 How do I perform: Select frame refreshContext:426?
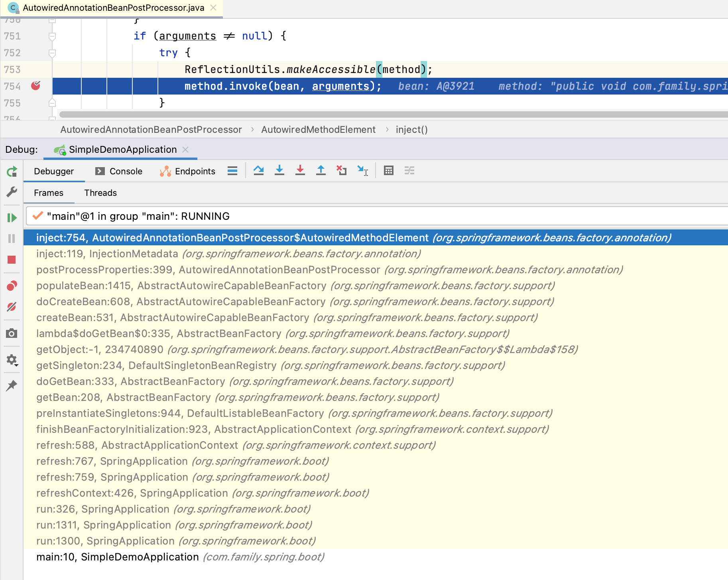[376, 493]
